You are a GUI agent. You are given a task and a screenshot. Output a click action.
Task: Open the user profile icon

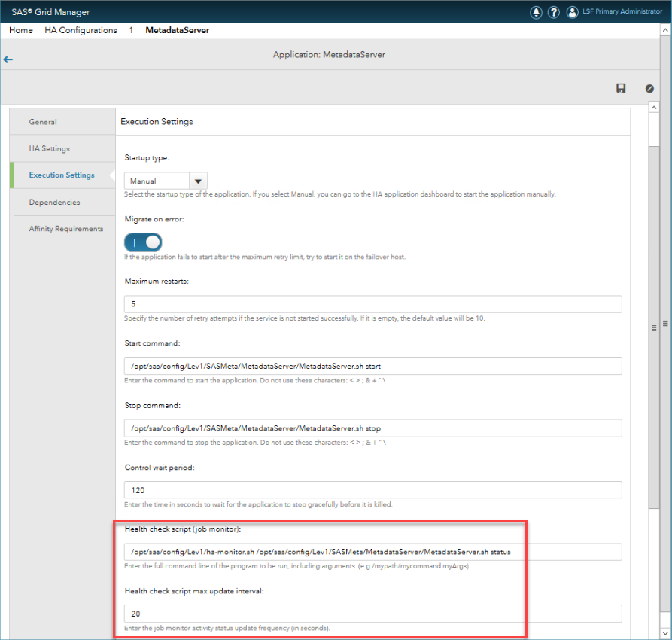pyautogui.click(x=572, y=12)
